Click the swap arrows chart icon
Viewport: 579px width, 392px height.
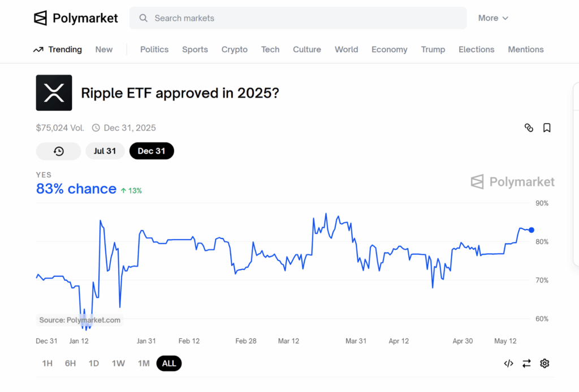pos(526,363)
